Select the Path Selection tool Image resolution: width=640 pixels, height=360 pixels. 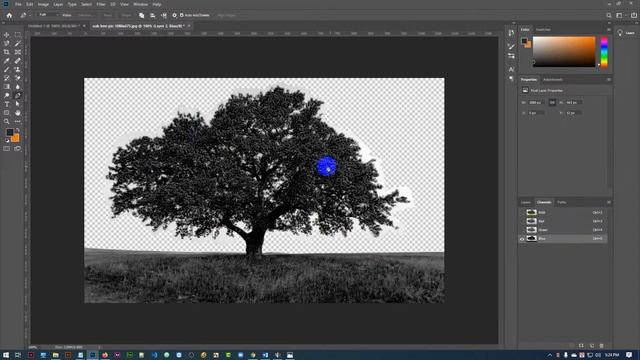[x=18, y=104]
